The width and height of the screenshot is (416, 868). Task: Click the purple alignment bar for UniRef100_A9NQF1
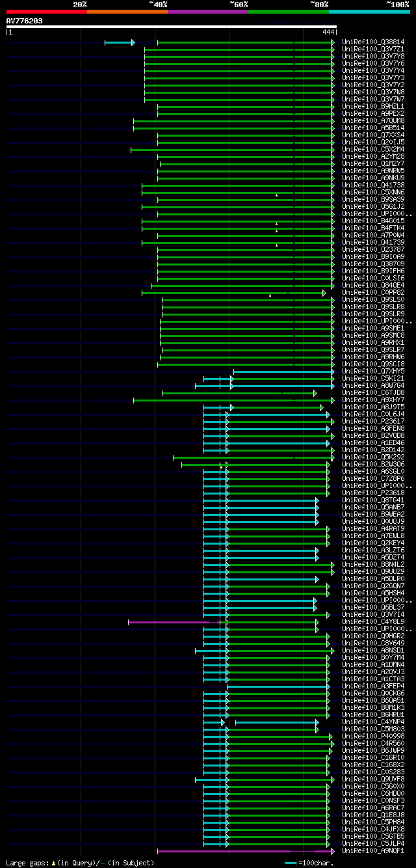[246, 850]
